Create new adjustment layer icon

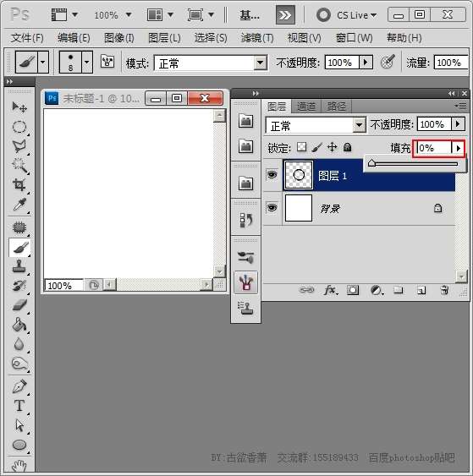pyautogui.click(x=377, y=291)
